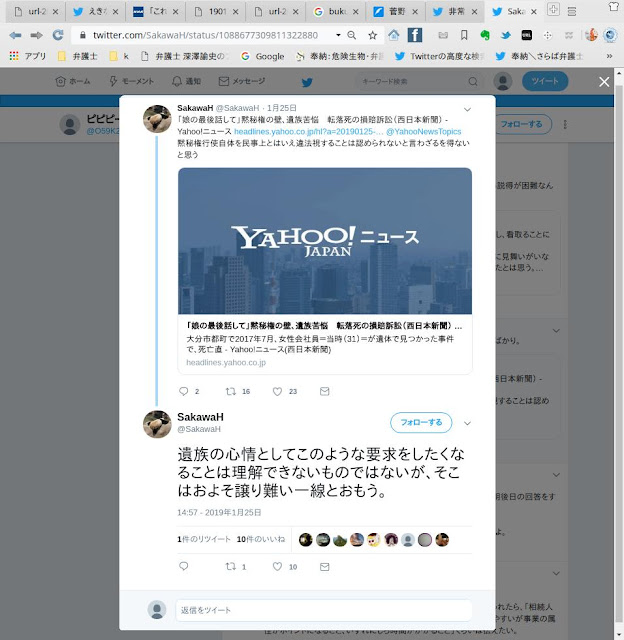This screenshot has height=640, width=624.
Task: Go to ホーム in the Twitter navigation
Action: pos(73,81)
